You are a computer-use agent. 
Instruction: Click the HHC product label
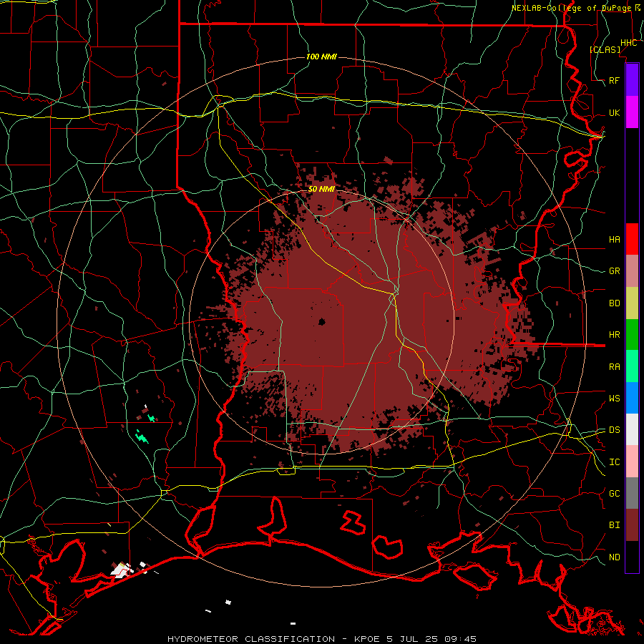click(x=628, y=43)
